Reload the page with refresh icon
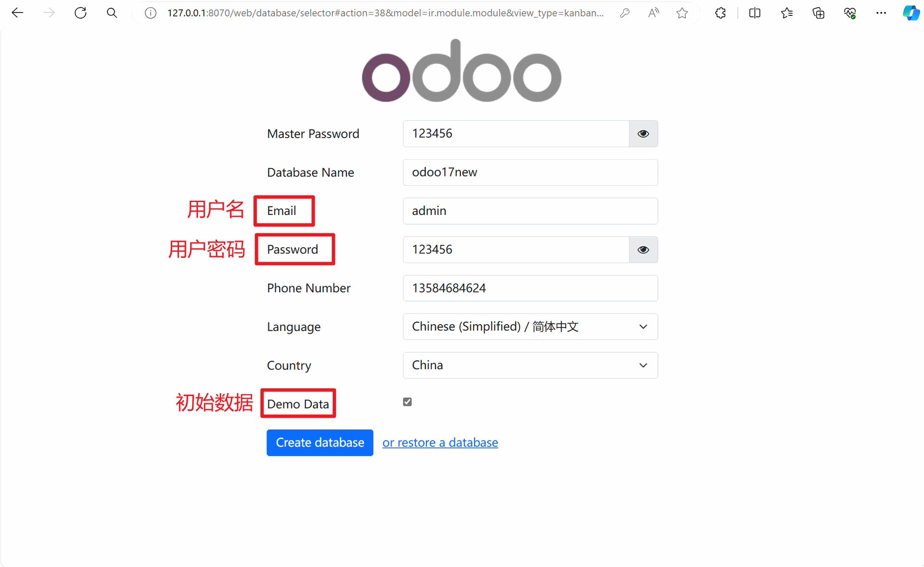Image resolution: width=924 pixels, height=567 pixels. [80, 13]
